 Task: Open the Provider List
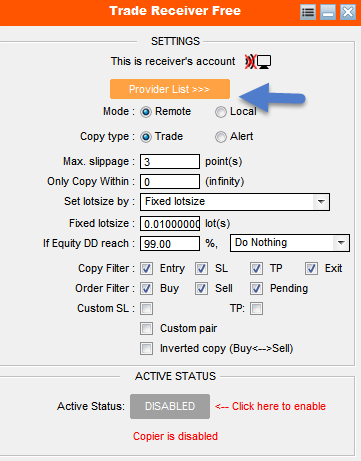tap(170, 89)
